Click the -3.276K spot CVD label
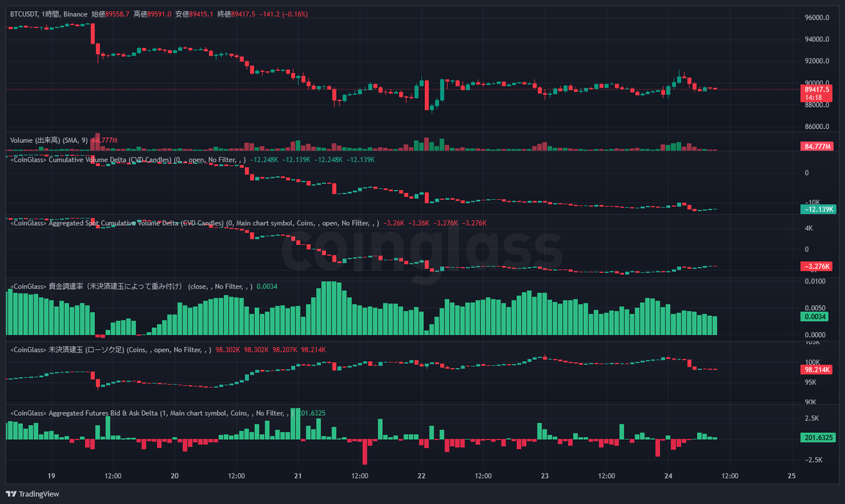Screen dimensions: 845x504 [815, 266]
